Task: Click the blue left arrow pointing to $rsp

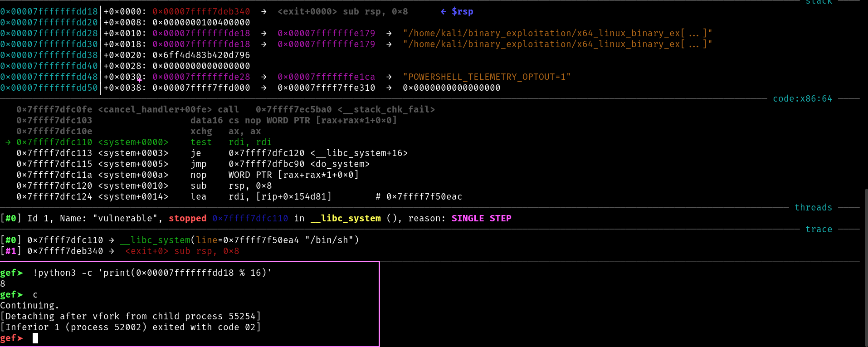Action: coord(443,12)
